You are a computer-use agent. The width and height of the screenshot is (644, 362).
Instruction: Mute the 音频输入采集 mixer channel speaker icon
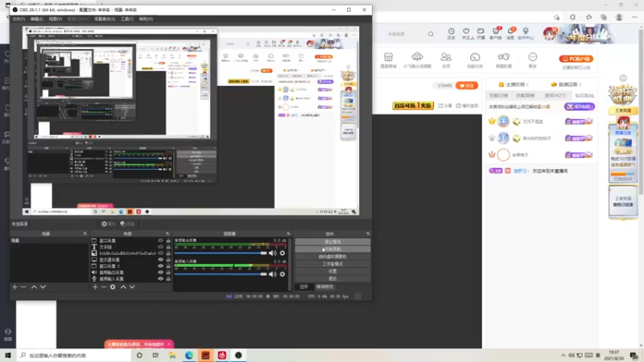272,274
